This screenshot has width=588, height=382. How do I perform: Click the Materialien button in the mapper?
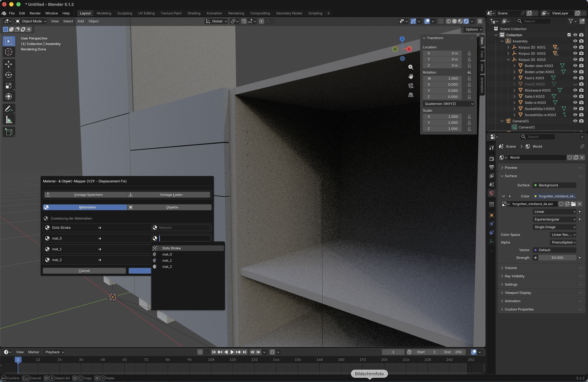[x=85, y=207]
